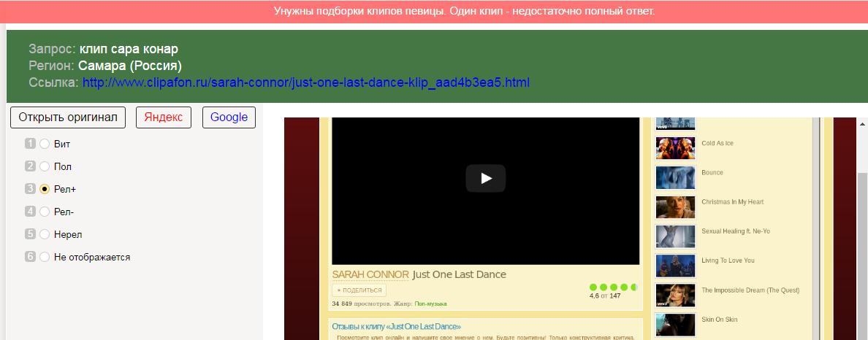Select the Рел+ radio option
Viewport: 868px width, 340px height.
(45, 189)
